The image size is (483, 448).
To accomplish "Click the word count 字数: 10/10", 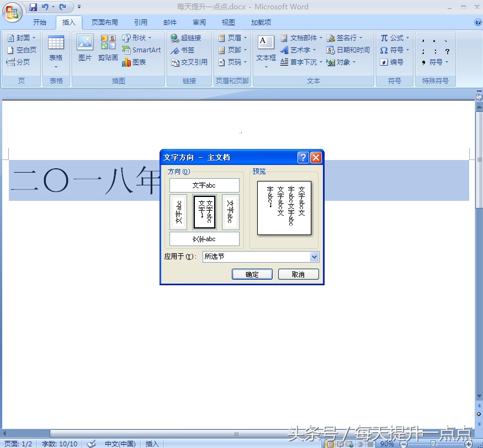I will coord(60,444).
